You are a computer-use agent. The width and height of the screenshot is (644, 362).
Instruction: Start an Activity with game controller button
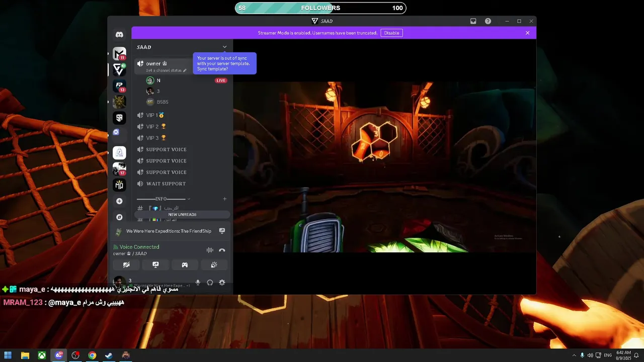[185, 264]
